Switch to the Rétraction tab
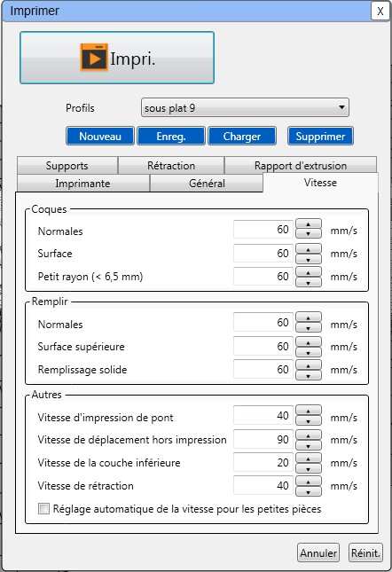The height and width of the screenshot is (572, 392). click(x=171, y=166)
